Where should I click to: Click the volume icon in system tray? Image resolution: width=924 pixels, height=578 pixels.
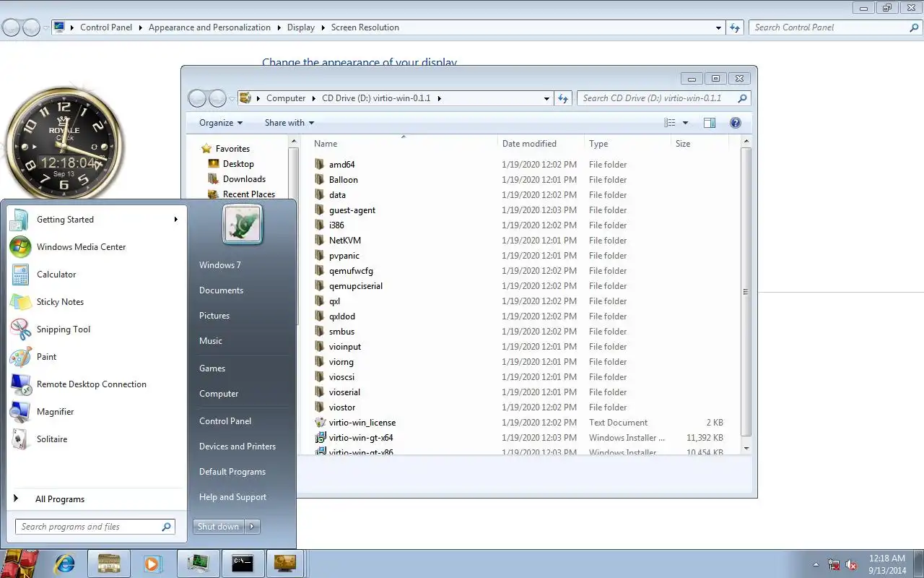pos(851,564)
